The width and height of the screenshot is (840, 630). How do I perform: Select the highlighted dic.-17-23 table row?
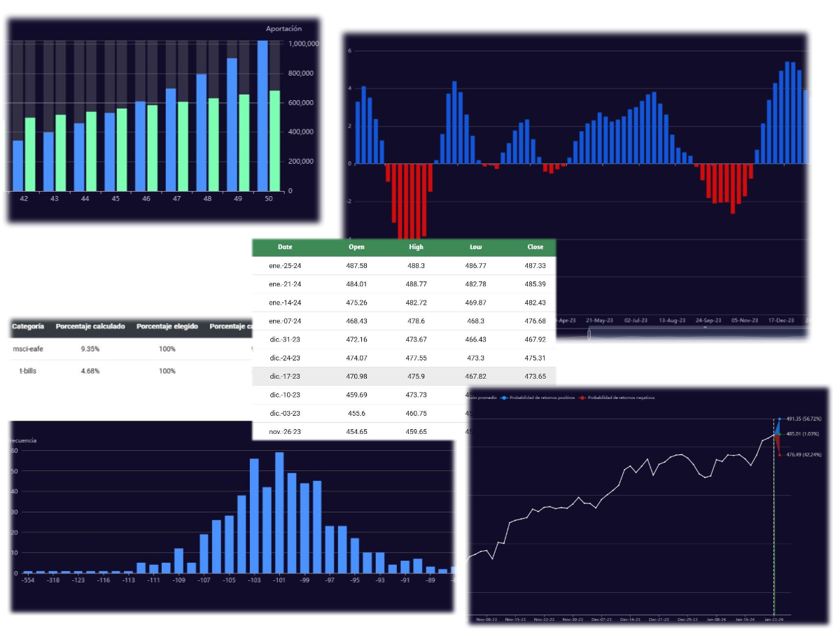point(403,377)
